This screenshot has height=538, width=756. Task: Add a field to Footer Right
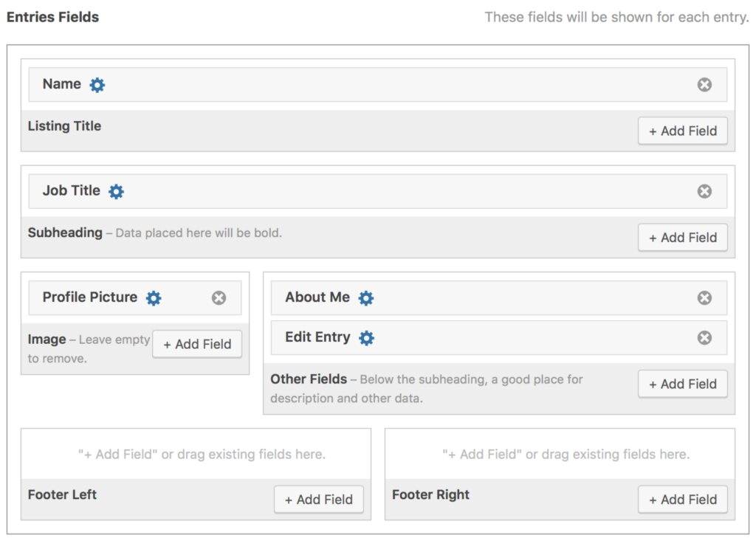pyautogui.click(x=683, y=500)
